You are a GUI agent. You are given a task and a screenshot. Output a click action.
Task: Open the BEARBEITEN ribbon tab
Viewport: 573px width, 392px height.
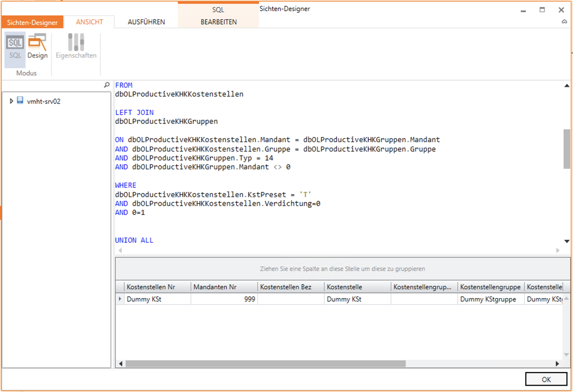coord(218,22)
